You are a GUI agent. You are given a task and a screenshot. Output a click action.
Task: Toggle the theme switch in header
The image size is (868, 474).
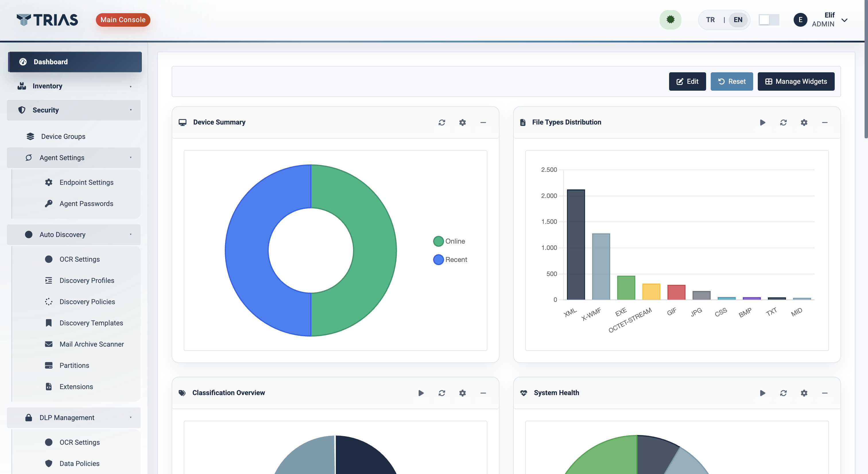(769, 20)
